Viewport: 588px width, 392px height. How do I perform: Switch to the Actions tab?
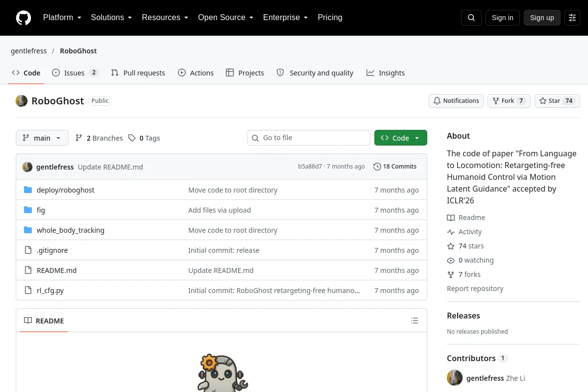[x=196, y=73]
